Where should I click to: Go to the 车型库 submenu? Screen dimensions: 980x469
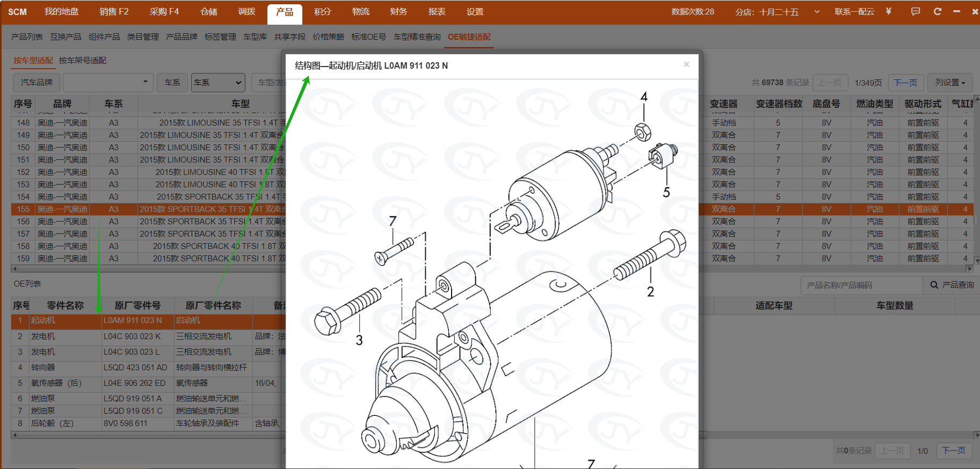point(255,37)
